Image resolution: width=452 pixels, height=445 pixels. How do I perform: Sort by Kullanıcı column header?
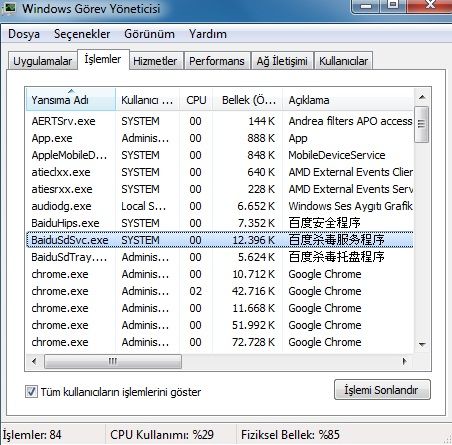(x=147, y=100)
